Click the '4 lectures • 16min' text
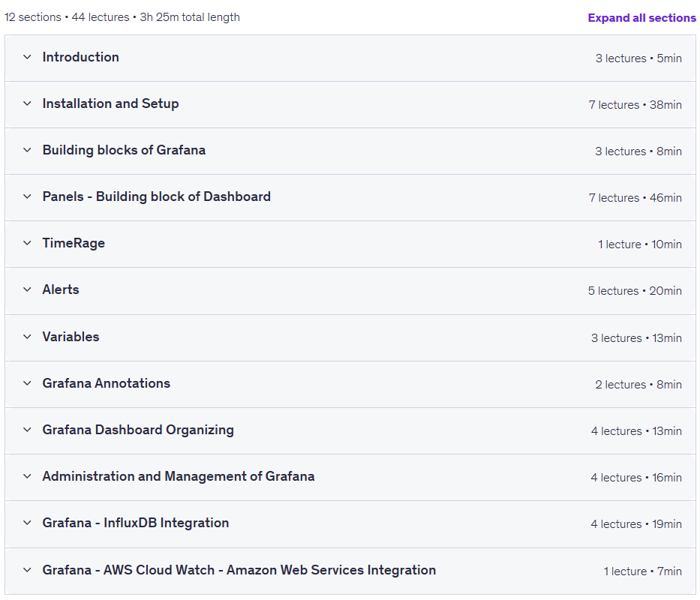Screen dimensions: 700x600 tap(636, 478)
